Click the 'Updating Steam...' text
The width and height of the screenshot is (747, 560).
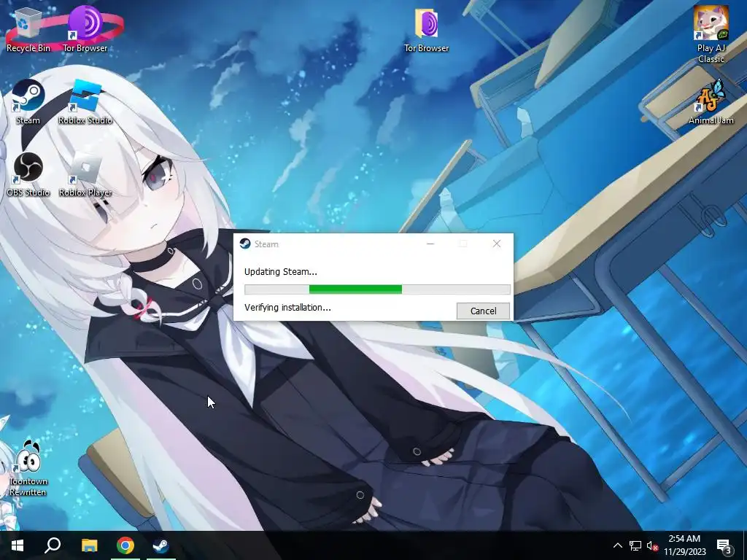pos(281,272)
